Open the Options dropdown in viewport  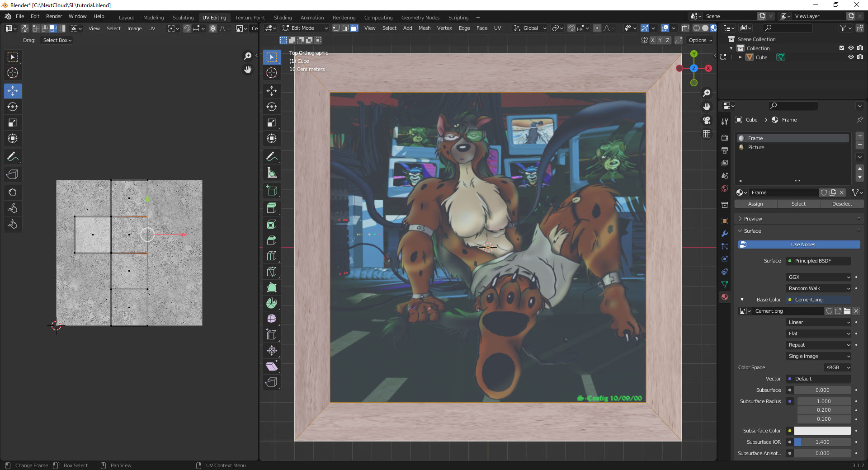click(x=700, y=40)
